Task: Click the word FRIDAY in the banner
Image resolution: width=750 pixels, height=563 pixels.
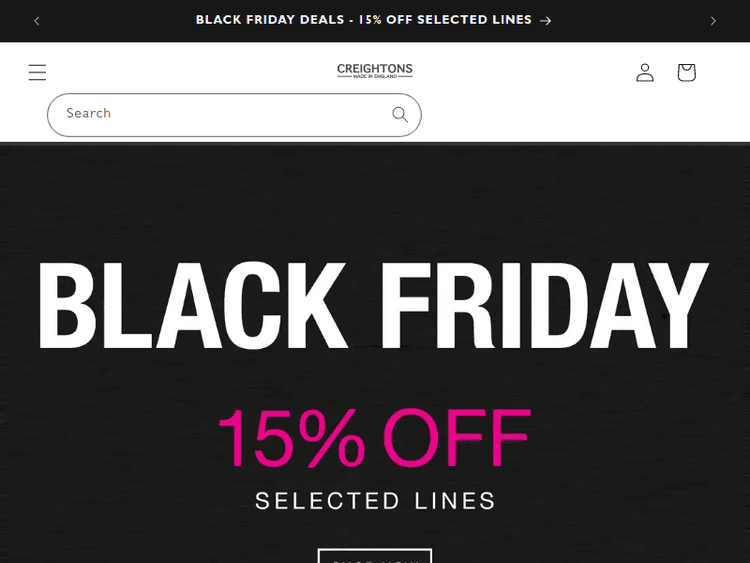Action: pyautogui.click(x=545, y=304)
